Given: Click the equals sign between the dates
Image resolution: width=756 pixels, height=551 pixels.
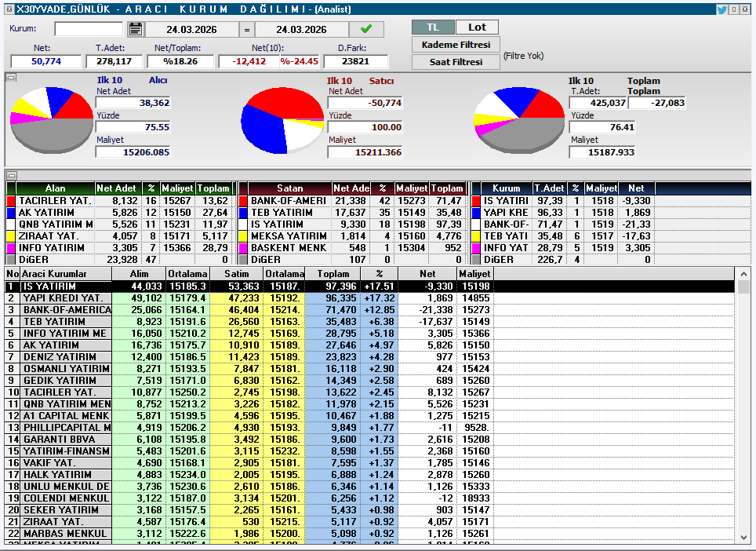Looking at the screenshot, I should point(246,30).
